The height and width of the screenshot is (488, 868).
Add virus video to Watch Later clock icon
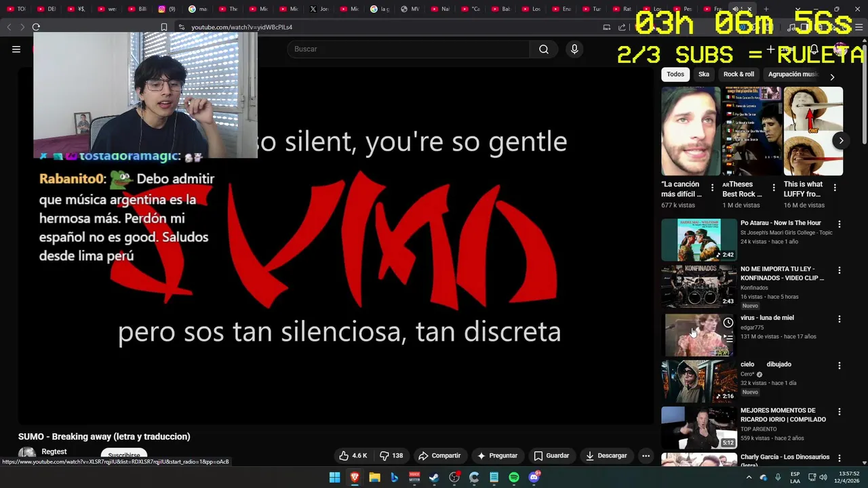728,323
